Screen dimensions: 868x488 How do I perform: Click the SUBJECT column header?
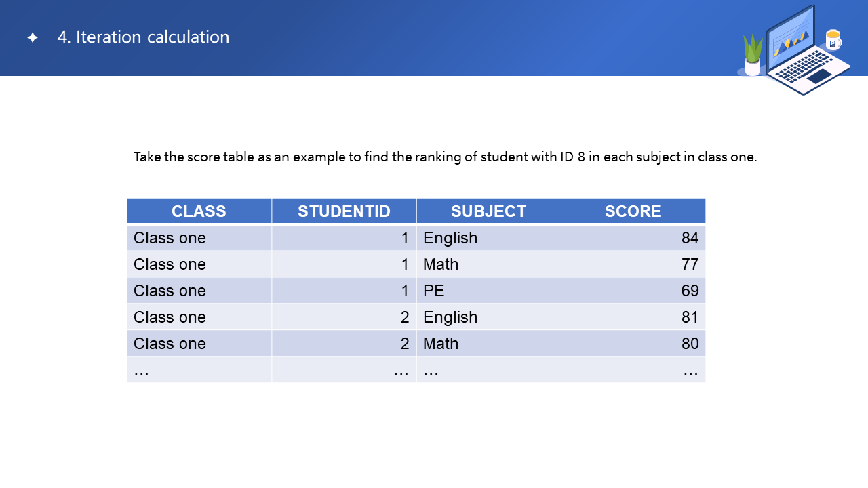[488, 211]
